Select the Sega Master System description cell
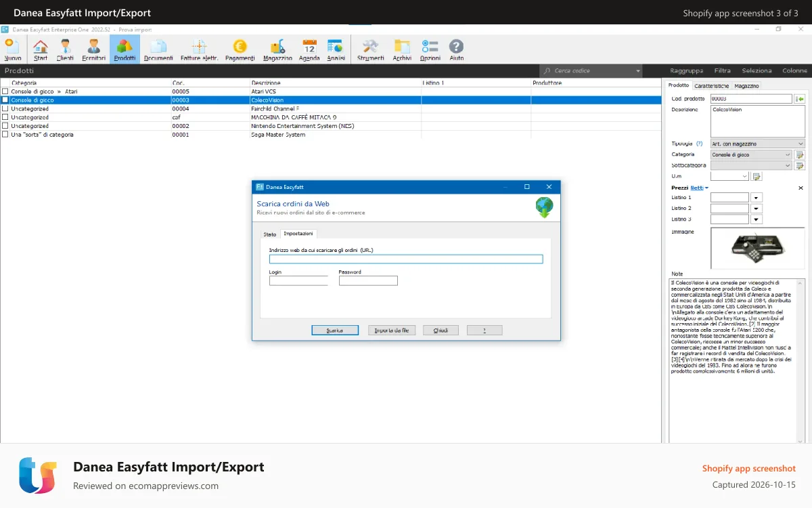812x508 pixels. (336, 135)
